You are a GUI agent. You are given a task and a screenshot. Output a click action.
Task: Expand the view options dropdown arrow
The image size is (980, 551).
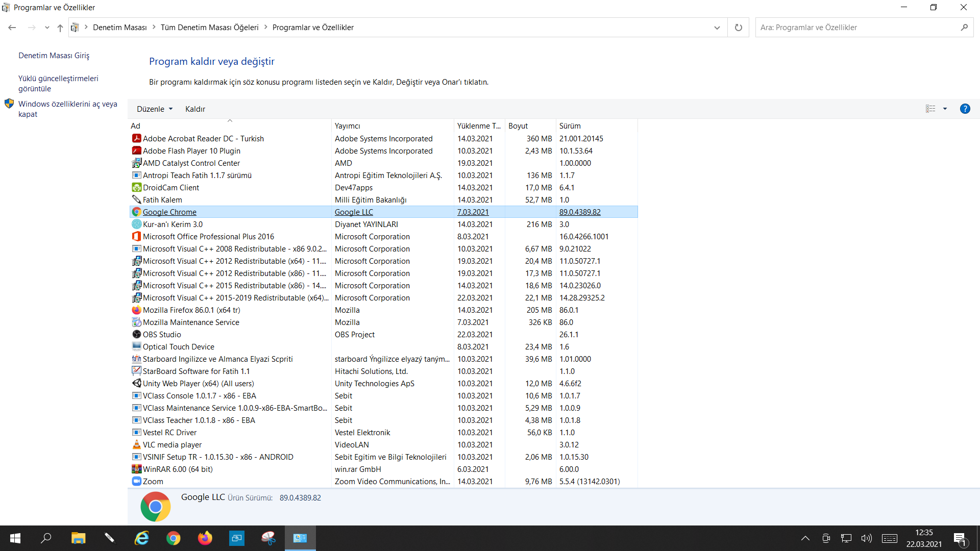click(945, 109)
